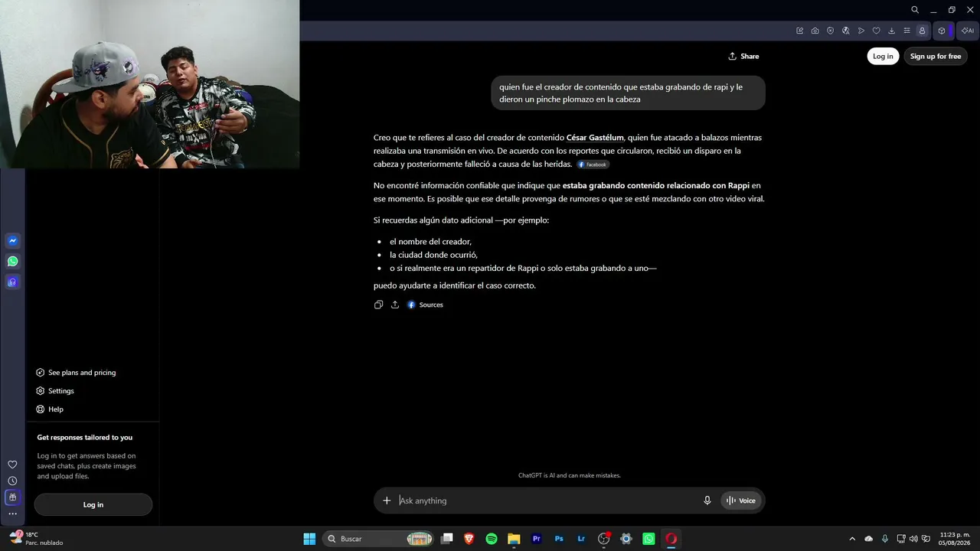Image resolution: width=980 pixels, height=551 pixels.
Task: Add page to bookmarks with the toolbar heart
Action: click(x=877, y=31)
